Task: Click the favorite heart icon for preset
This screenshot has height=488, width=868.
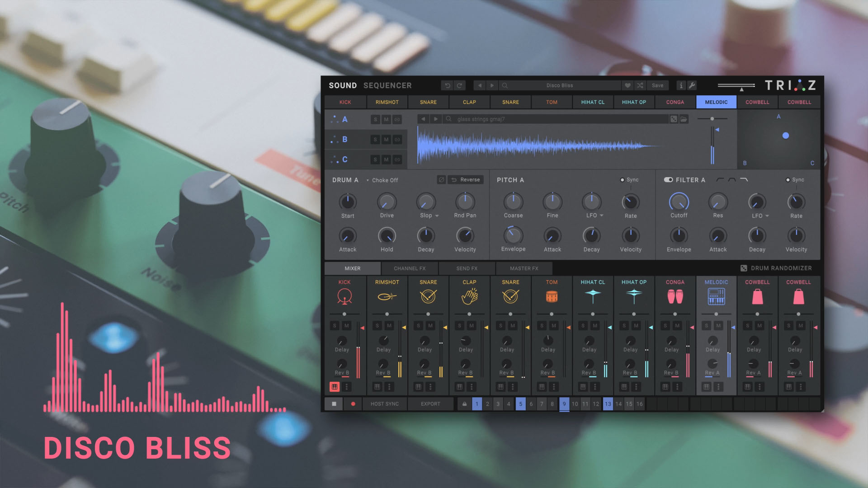Action: pos(627,85)
